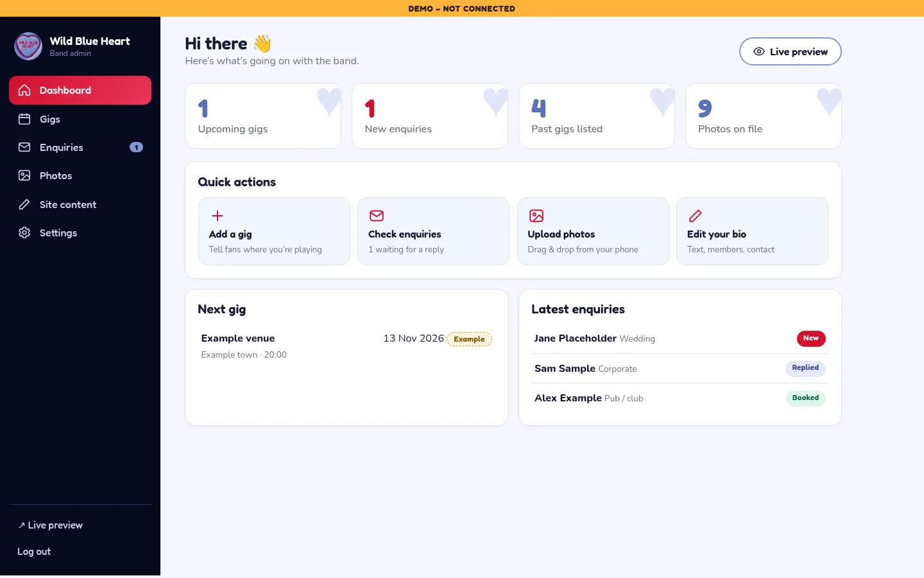Open Alex Example's pub / club enquiry
The width and height of the screenshot is (924, 578).
pos(680,398)
